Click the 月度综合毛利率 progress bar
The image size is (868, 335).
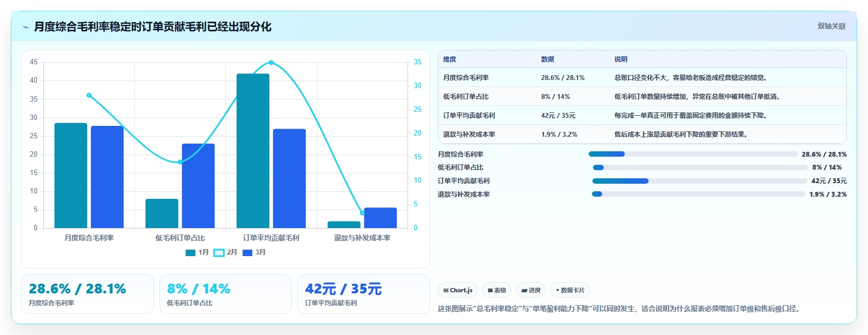click(693, 154)
